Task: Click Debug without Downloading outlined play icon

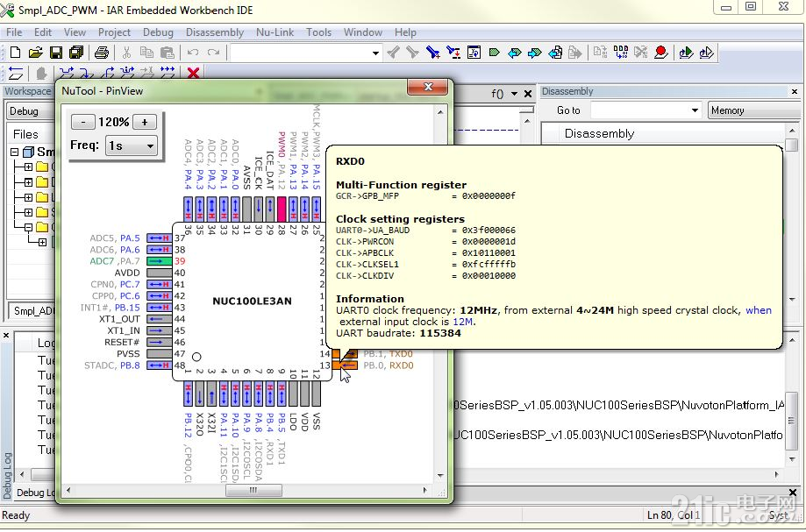Action: [707, 53]
